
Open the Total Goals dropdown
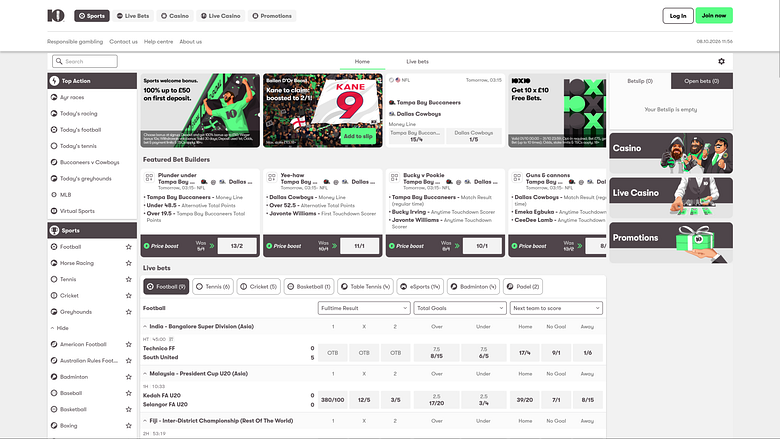[460, 308]
